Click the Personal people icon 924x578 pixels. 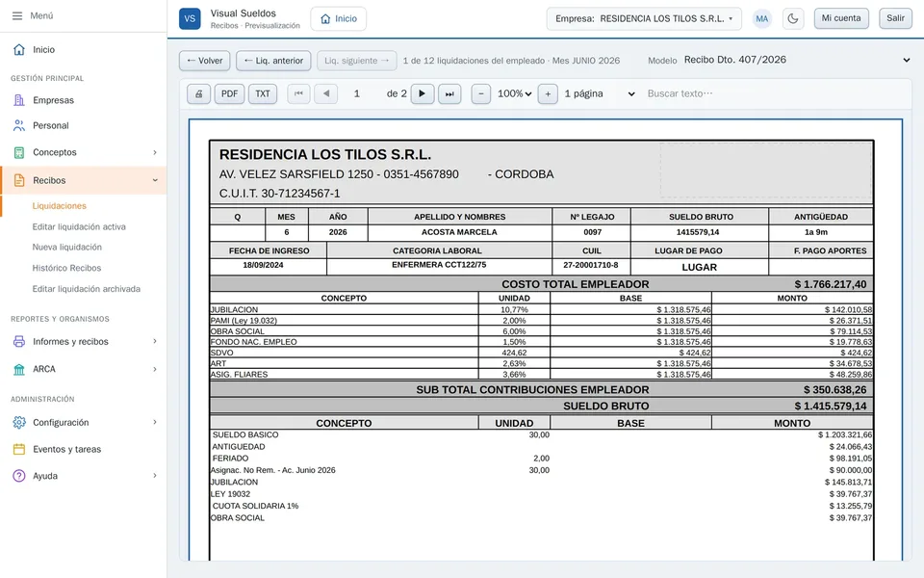point(19,125)
